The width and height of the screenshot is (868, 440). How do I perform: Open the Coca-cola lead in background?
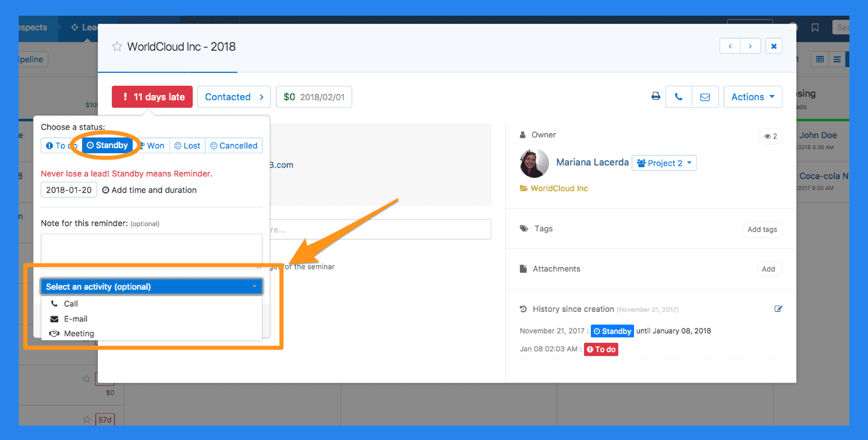[x=823, y=176]
